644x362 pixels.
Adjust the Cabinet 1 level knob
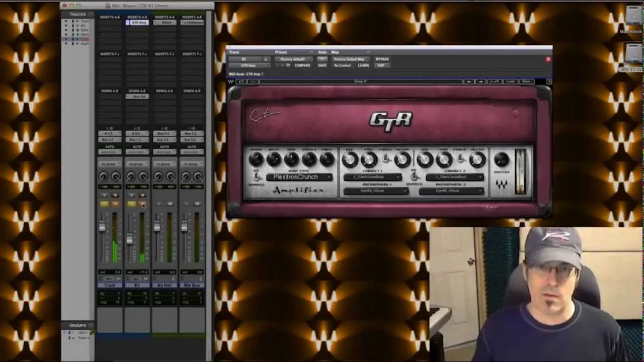(x=350, y=160)
